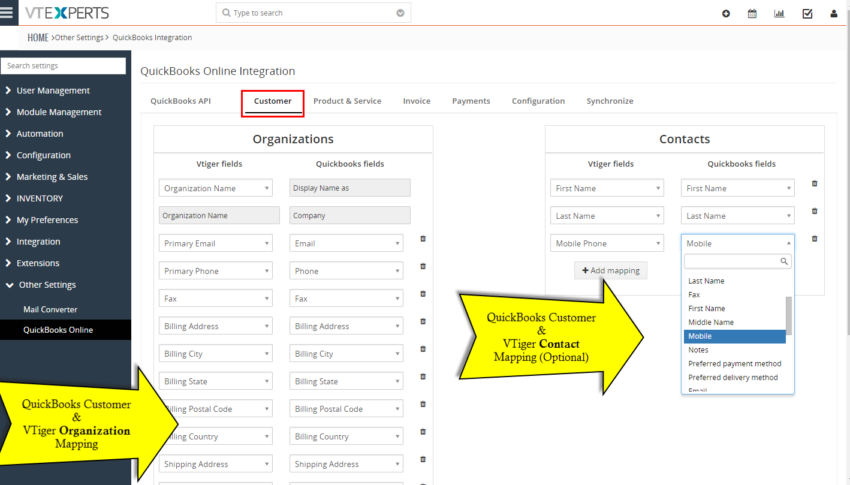850x485 pixels.
Task: Select the Customer tab
Action: coord(273,101)
